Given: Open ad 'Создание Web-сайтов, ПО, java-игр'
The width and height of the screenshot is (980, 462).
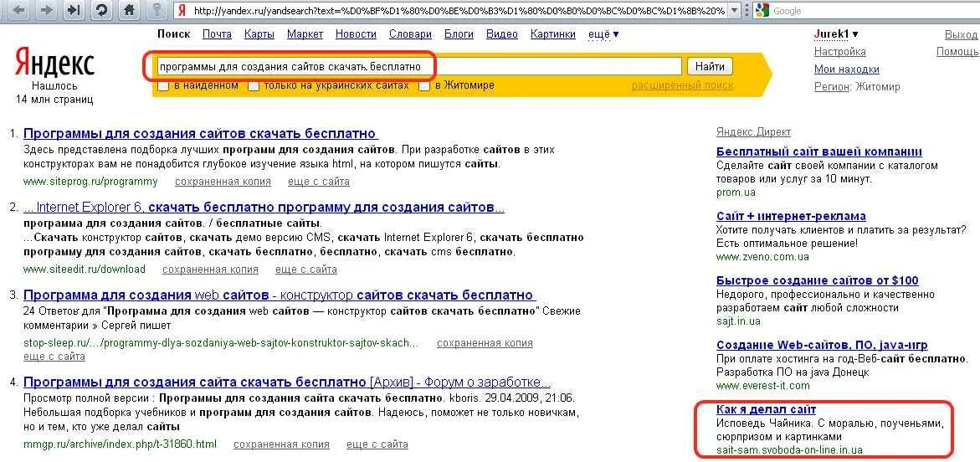Looking at the screenshot, I should [x=822, y=345].
